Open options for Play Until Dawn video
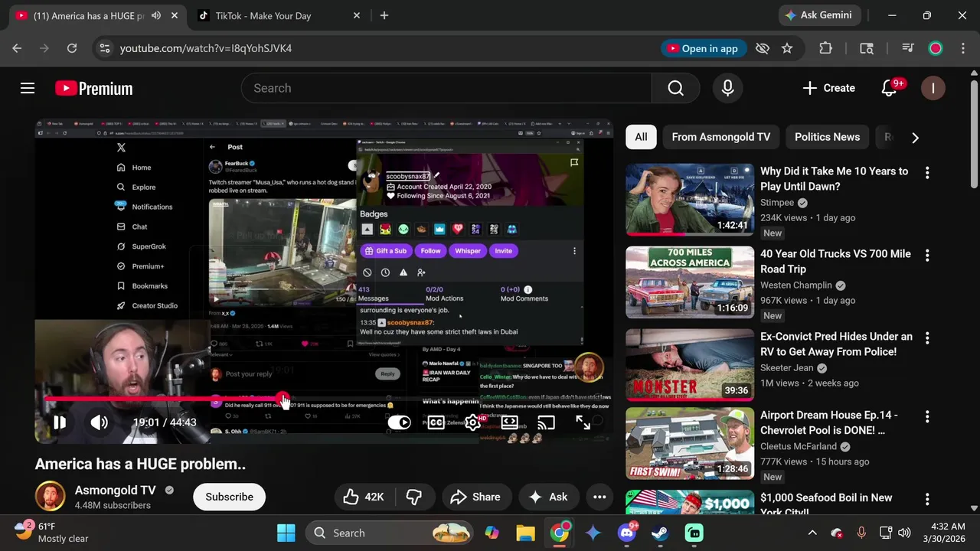This screenshot has height=551, width=980. tap(927, 172)
